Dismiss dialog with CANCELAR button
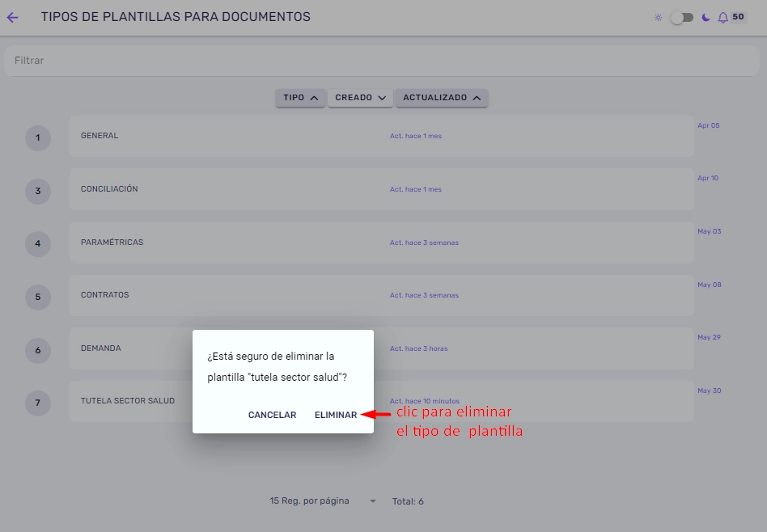 click(x=272, y=415)
